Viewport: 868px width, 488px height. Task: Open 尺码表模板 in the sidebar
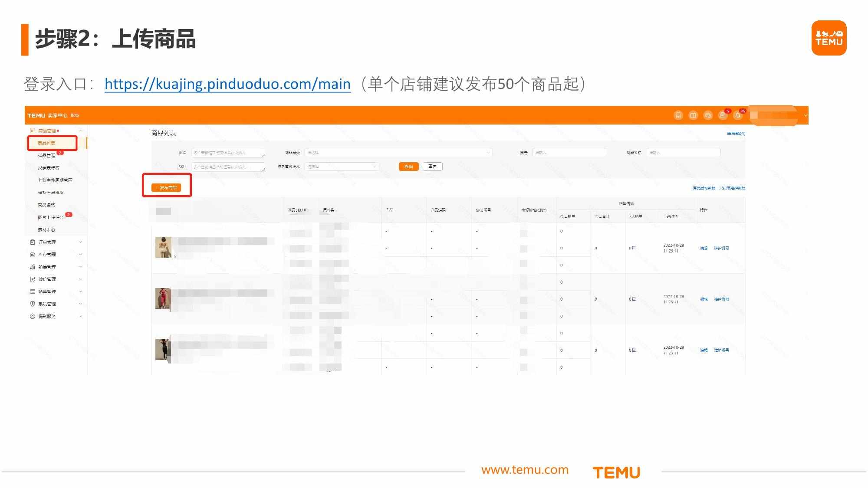(x=49, y=168)
